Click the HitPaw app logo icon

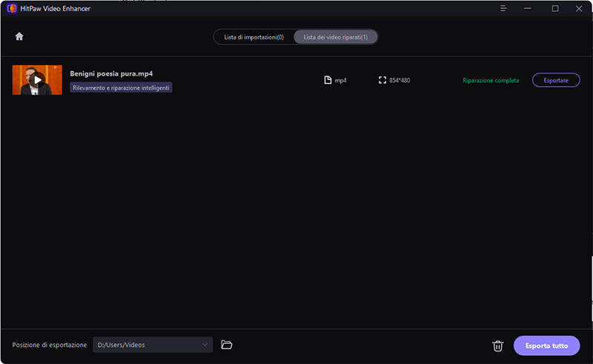[10, 9]
